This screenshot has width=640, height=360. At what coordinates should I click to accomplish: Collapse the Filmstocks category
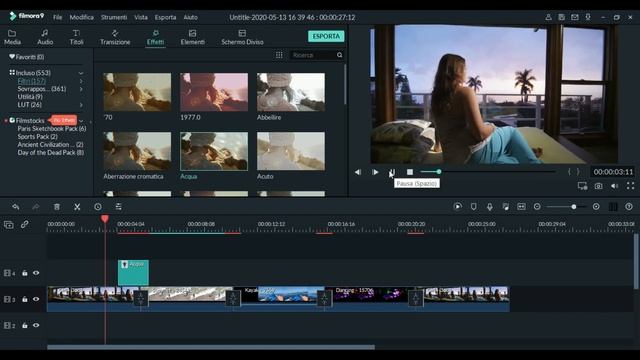coord(81,121)
